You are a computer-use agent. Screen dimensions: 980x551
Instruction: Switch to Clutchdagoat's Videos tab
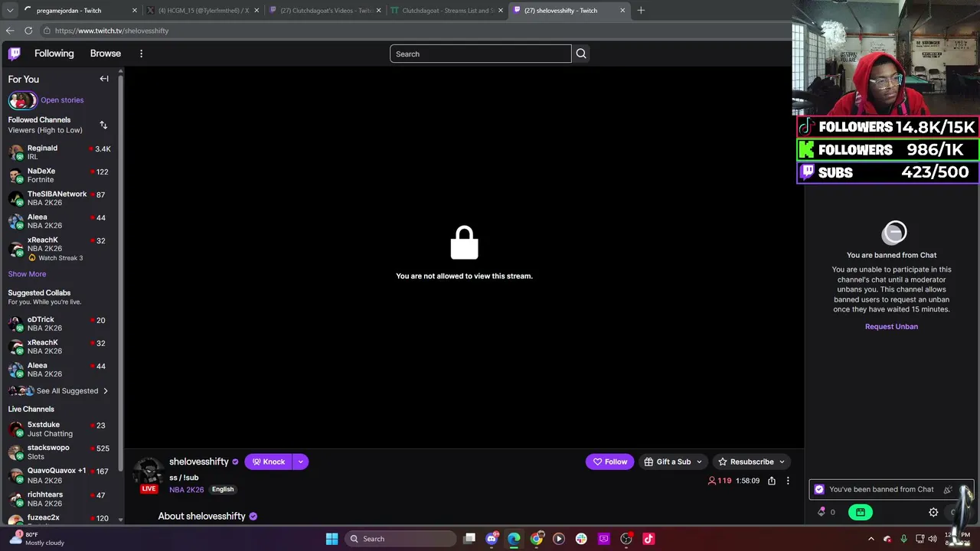[x=325, y=11]
